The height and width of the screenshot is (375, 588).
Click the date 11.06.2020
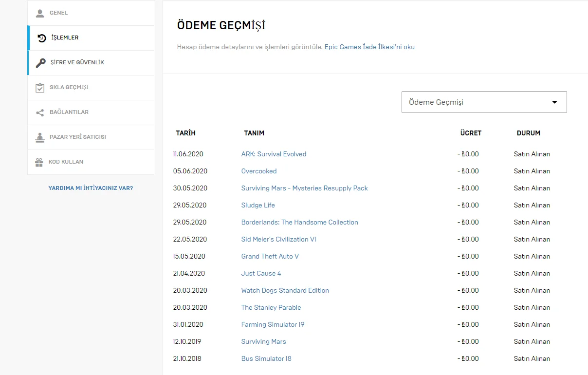pyautogui.click(x=188, y=154)
